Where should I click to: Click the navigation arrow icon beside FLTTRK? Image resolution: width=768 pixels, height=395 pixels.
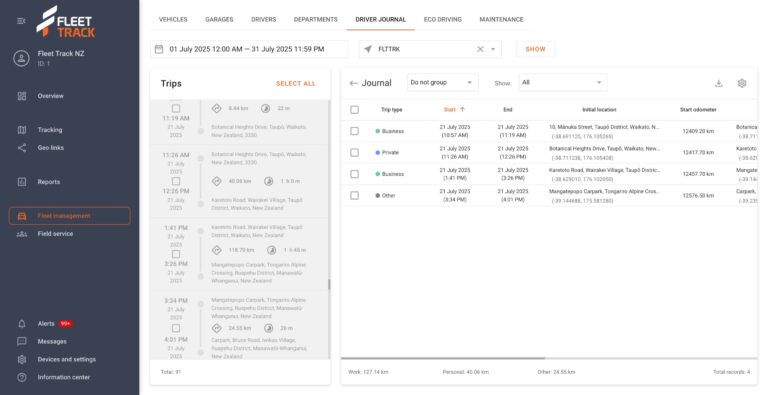368,49
